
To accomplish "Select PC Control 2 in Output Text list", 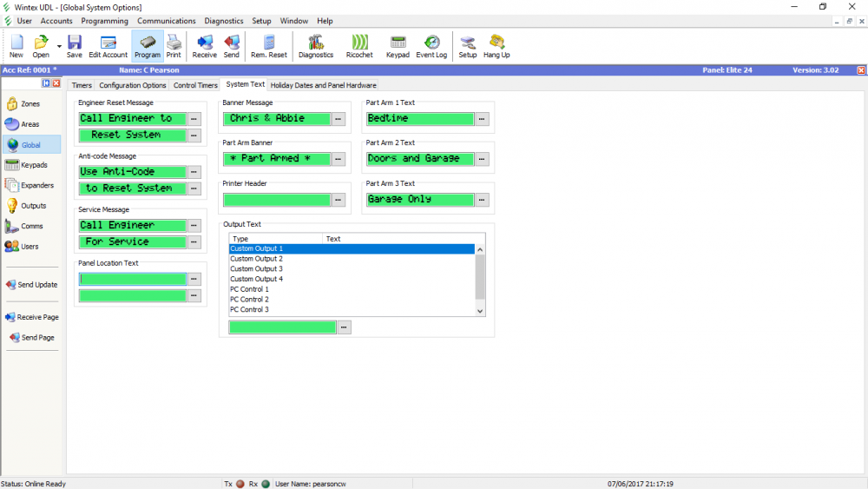I will (x=249, y=300).
